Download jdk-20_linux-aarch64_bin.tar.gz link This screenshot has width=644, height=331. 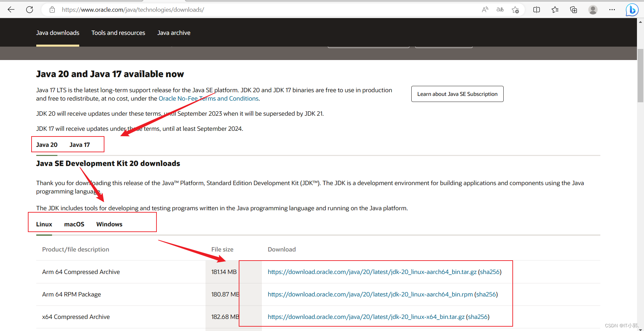coord(372,272)
